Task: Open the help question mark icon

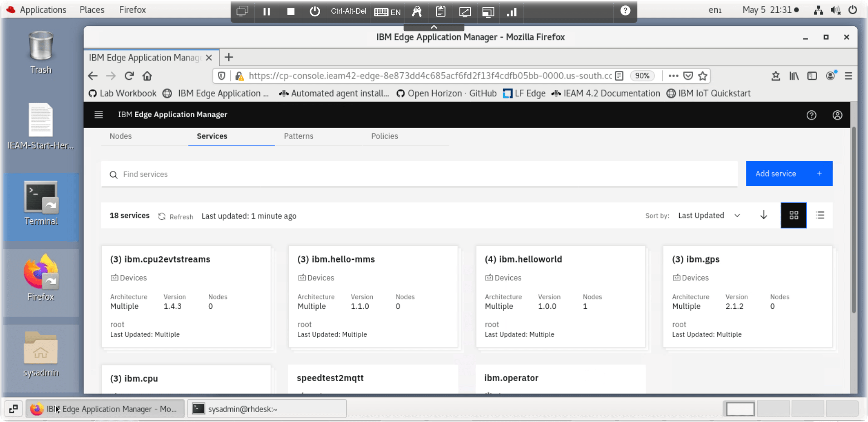Action: 811,115
